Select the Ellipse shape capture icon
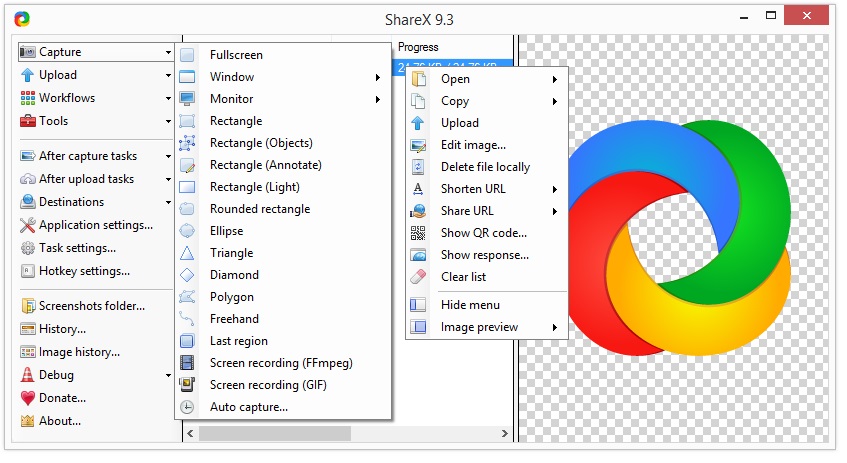The height and width of the screenshot is (463, 847). point(187,231)
